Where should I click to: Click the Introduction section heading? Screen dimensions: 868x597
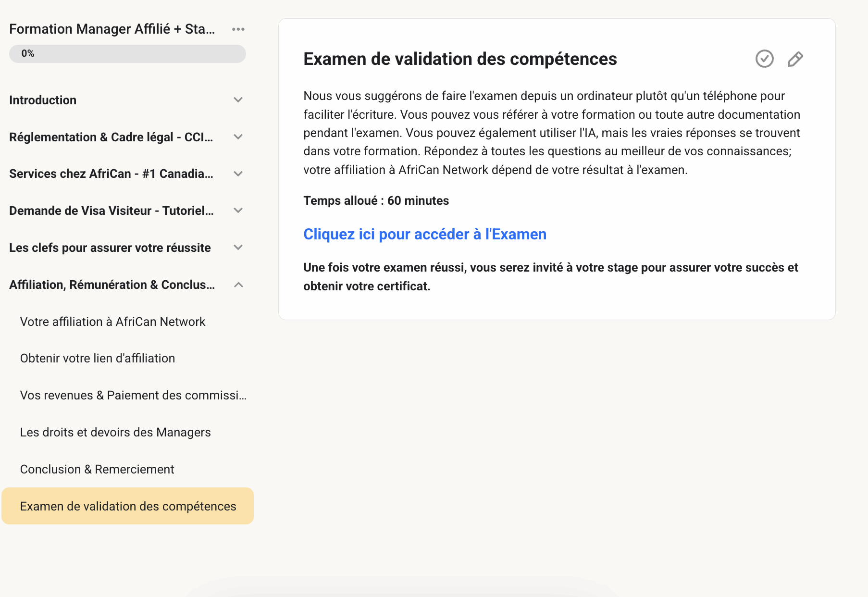[43, 100]
